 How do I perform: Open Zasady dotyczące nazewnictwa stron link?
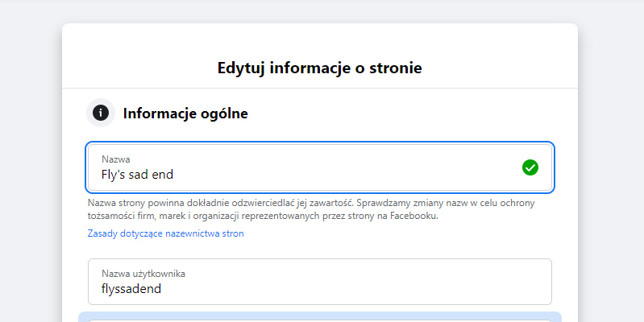pyautogui.click(x=165, y=233)
